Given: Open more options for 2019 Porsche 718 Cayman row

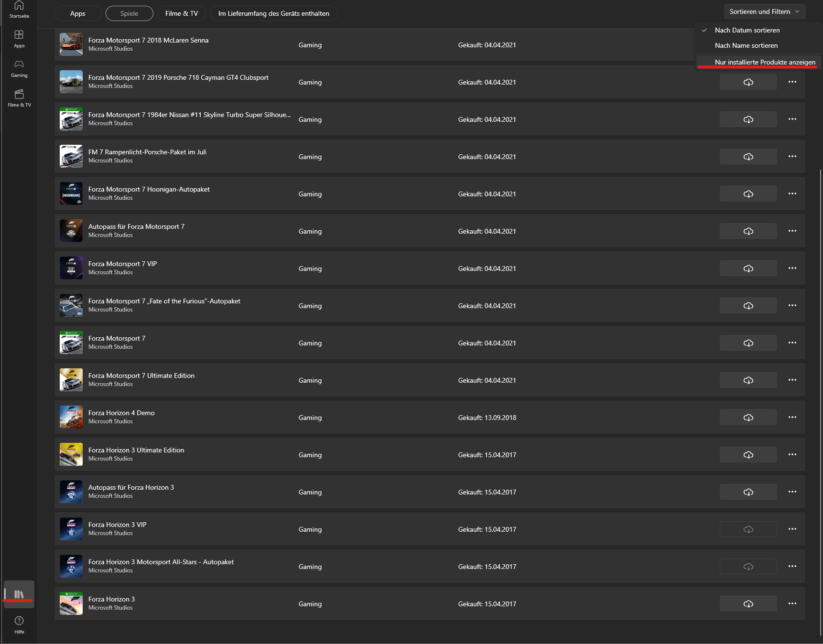Looking at the screenshot, I should 792,82.
